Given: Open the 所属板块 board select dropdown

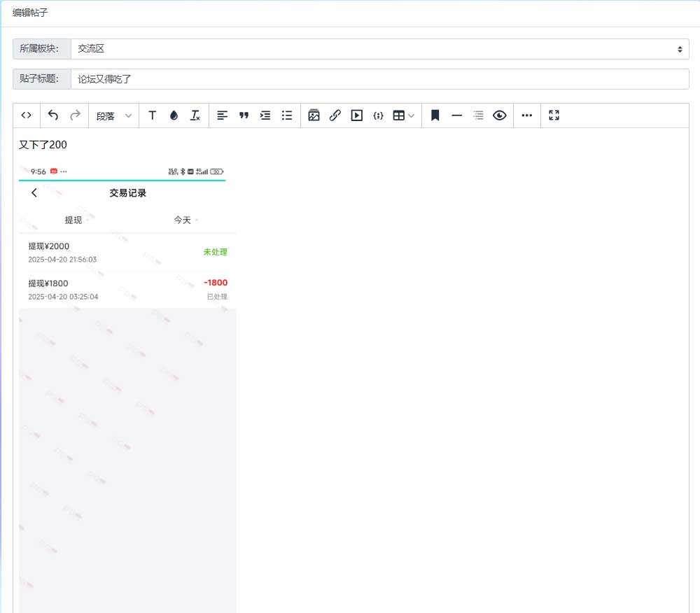Looking at the screenshot, I should 380,48.
